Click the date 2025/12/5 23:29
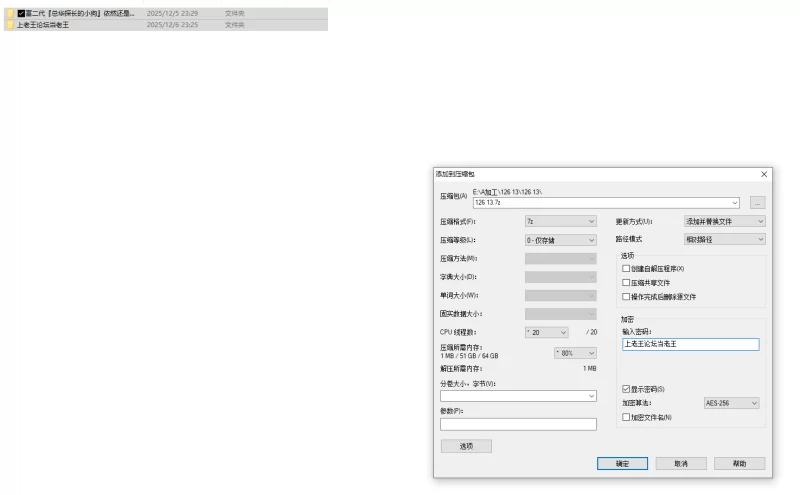The image size is (800, 495). pos(172,13)
